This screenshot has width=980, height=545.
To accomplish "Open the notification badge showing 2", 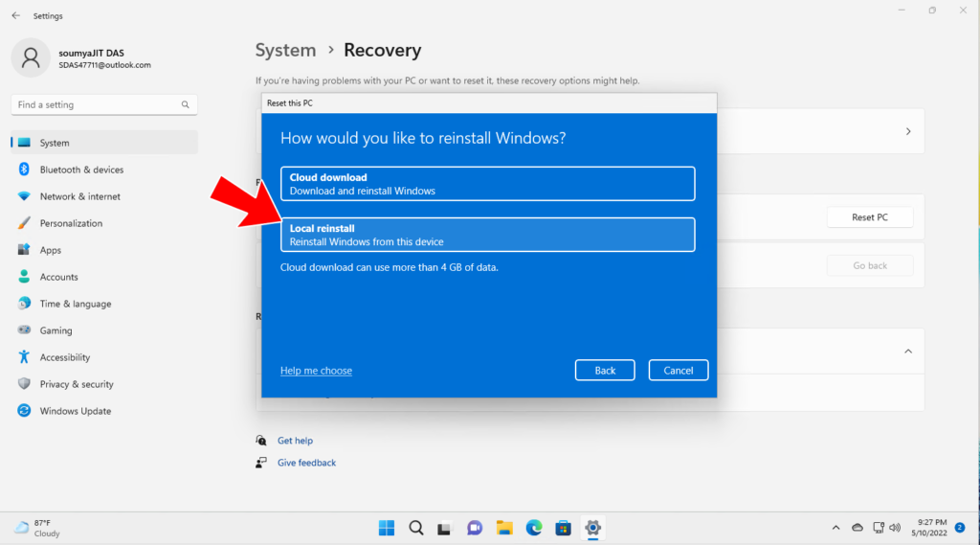I will (960, 528).
